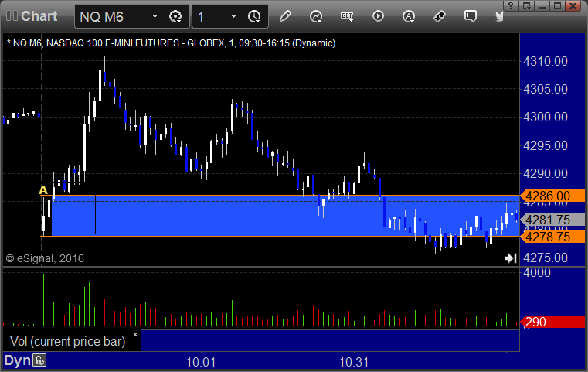The height and width of the screenshot is (372, 588).
Task: Toggle the lock icon next to Dyn
Action: click(39, 360)
